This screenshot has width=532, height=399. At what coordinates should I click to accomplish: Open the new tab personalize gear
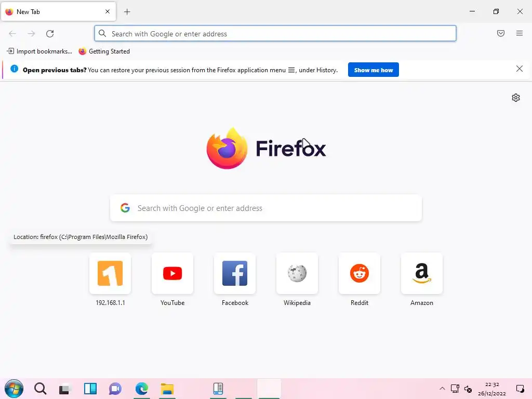[x=516, y=98]
